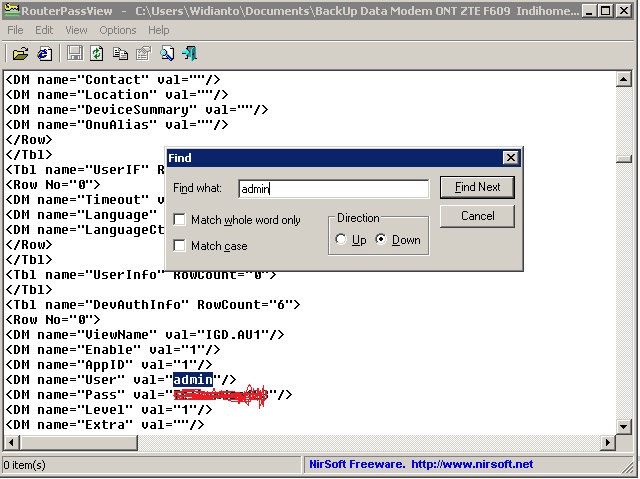Open the nirsoft.net link in status bar
The height and width of the screenshot is (479, 640).
[472, 464]
